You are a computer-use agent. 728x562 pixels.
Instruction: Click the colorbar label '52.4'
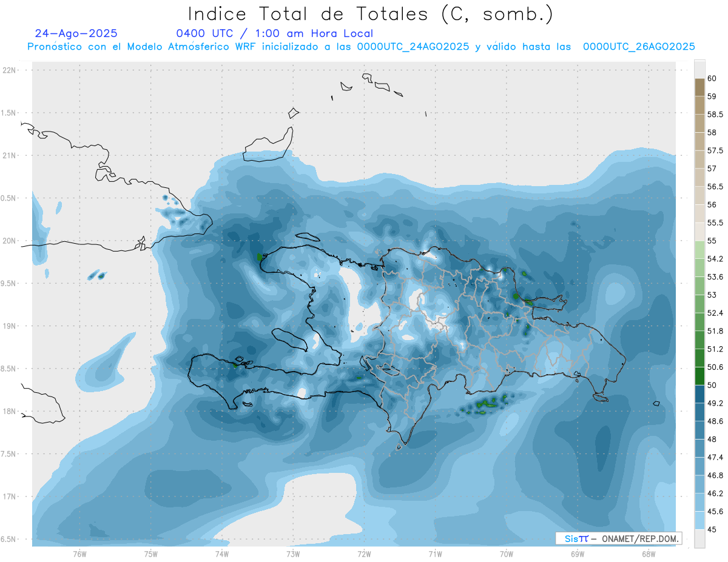(715, 313)
